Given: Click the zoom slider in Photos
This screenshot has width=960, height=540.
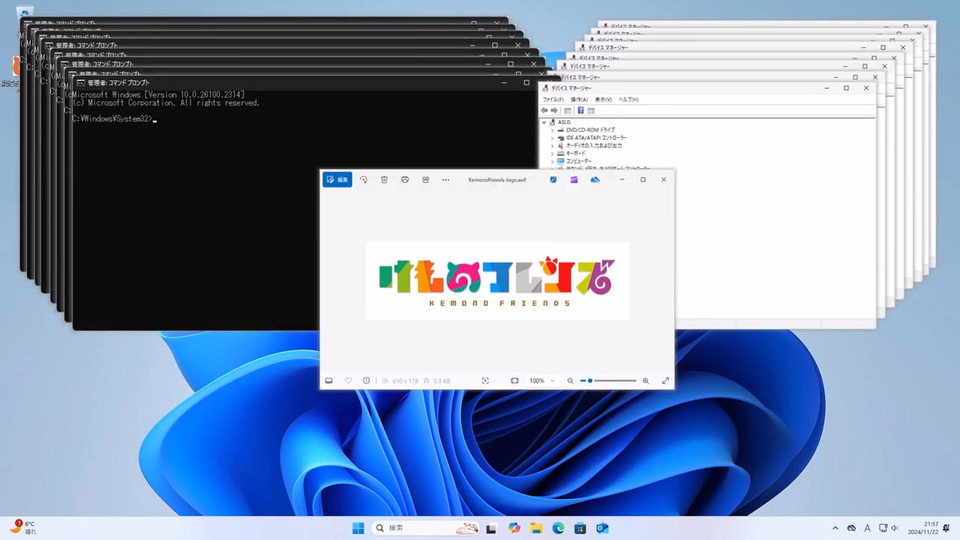Looking at the screenshot, I should click(x=608, y=381).
